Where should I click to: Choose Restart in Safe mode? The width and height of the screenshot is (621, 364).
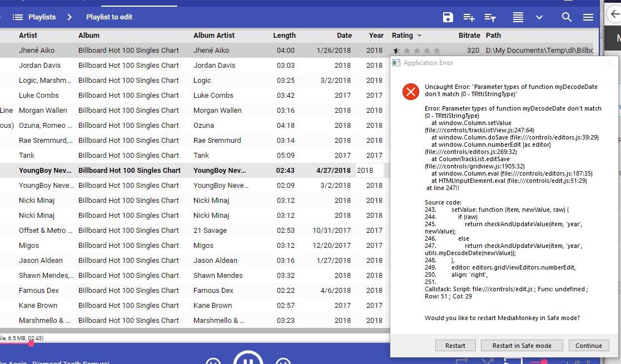521,346
